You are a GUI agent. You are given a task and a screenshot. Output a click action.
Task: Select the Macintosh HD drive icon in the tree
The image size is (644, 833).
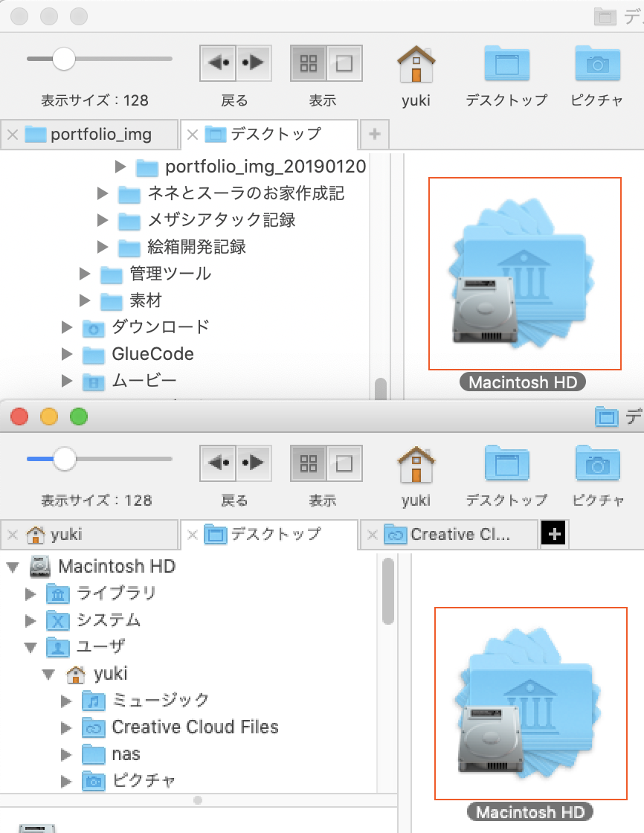coord(40,566)
